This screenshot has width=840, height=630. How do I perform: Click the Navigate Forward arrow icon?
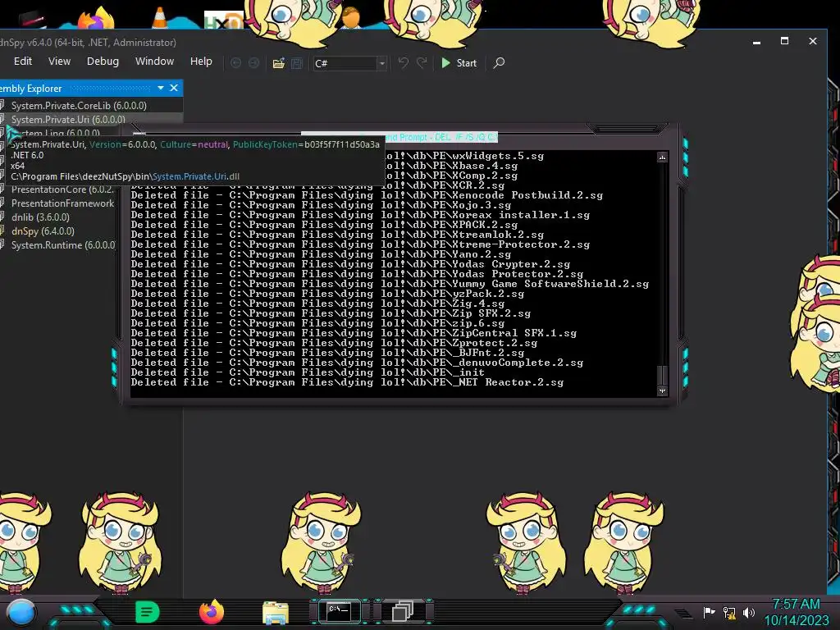pyautogui.click(x=254, y=63)
